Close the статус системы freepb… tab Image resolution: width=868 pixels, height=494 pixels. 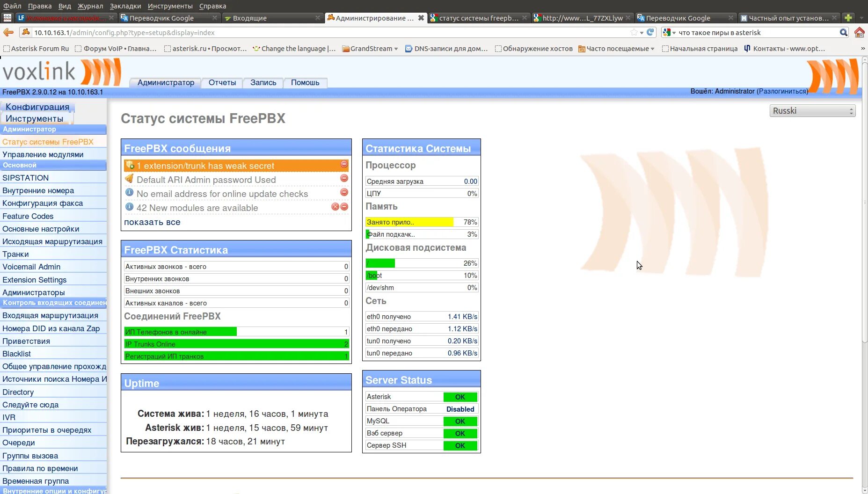tap(525, 18)
